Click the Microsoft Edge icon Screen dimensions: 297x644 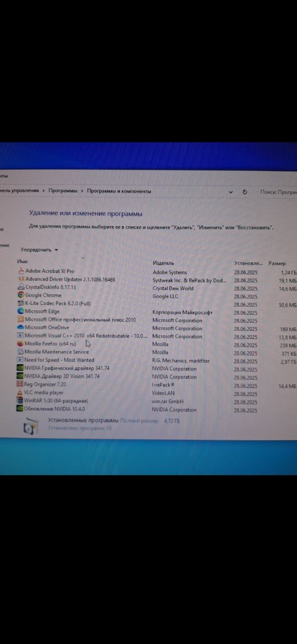21,312
